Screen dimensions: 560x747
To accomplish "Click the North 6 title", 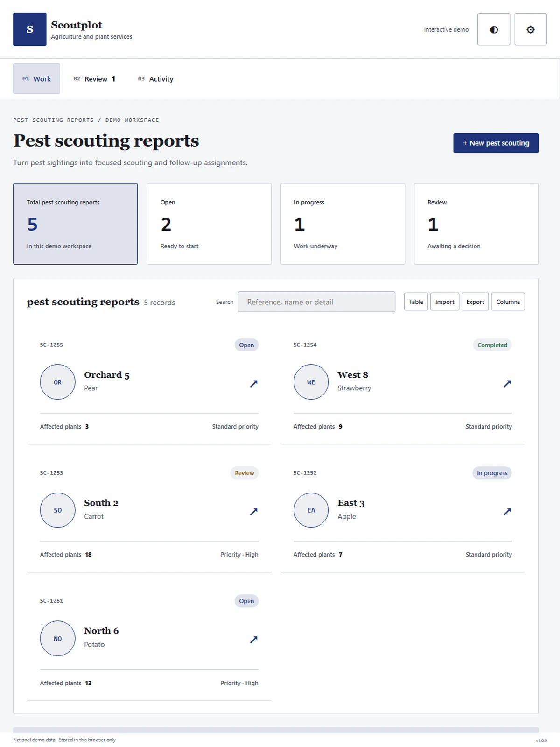I will (x=101, y=631).
